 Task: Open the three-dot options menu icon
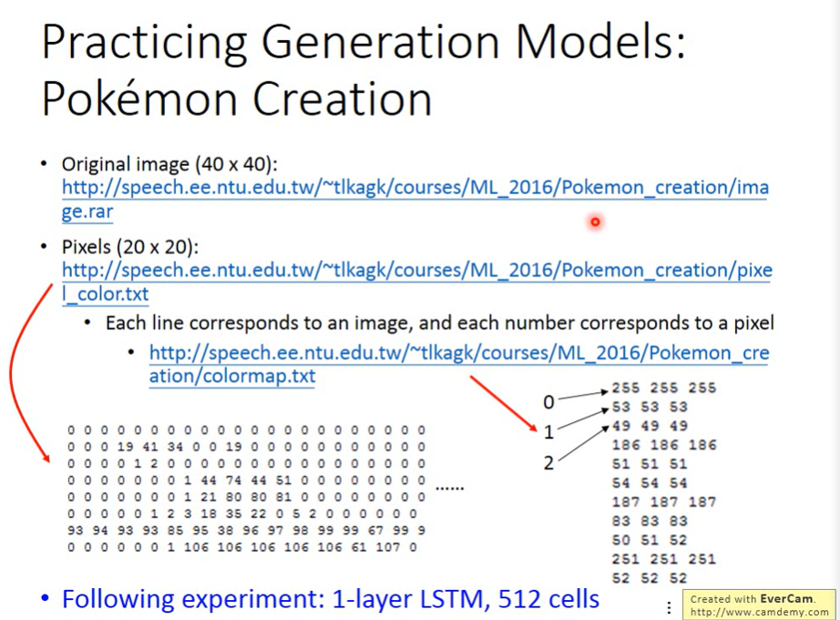click(669, 606)
